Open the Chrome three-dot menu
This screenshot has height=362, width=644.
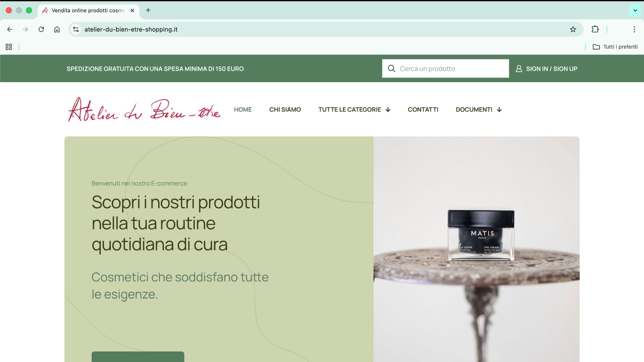coord(634,29)
